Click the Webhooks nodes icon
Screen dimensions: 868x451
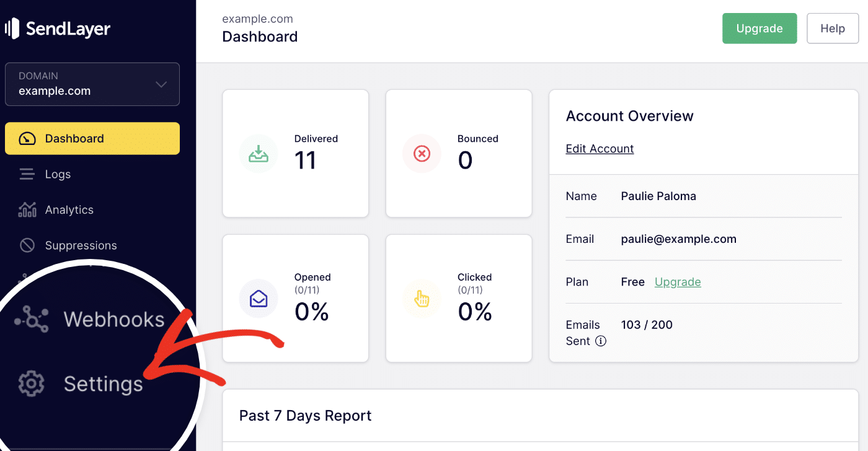[x=32, y=320]
